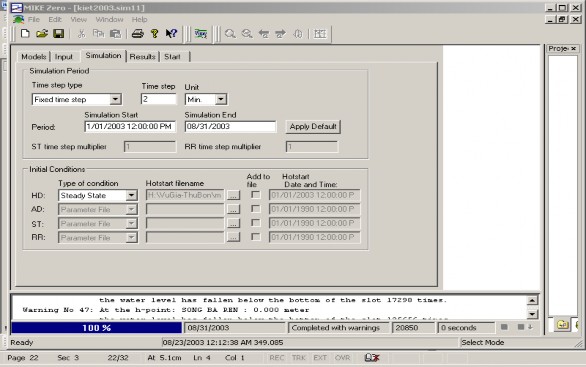
Task: Close the Project panel
Action: 573,49
